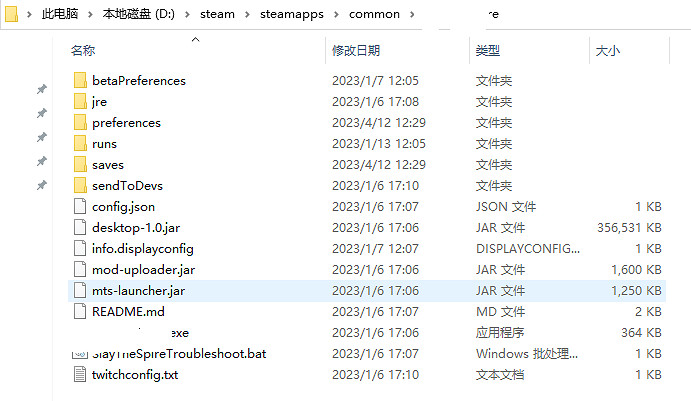The width and height of the screenshot is (691, 401).
Task: Sort by 修改日期 column header
Action: pyautogui.click(x=354, y=50)
